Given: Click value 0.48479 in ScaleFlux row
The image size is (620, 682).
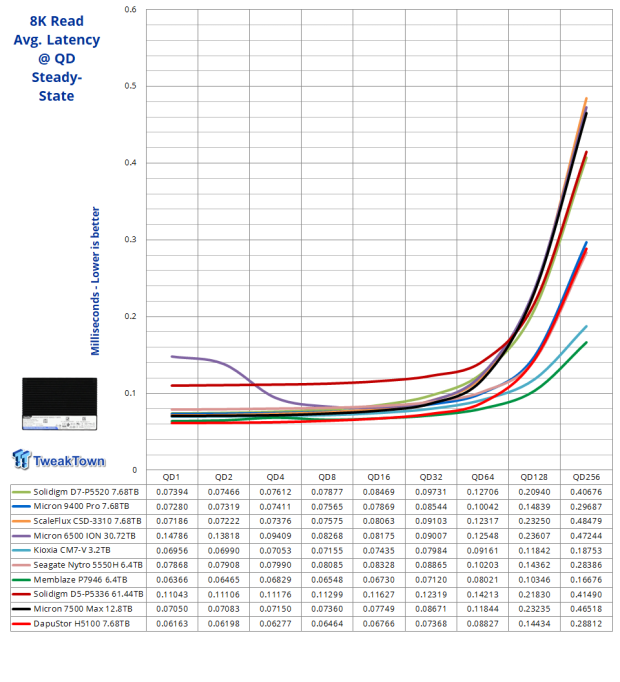Looking at the screenshot, I should coord(586,521).
